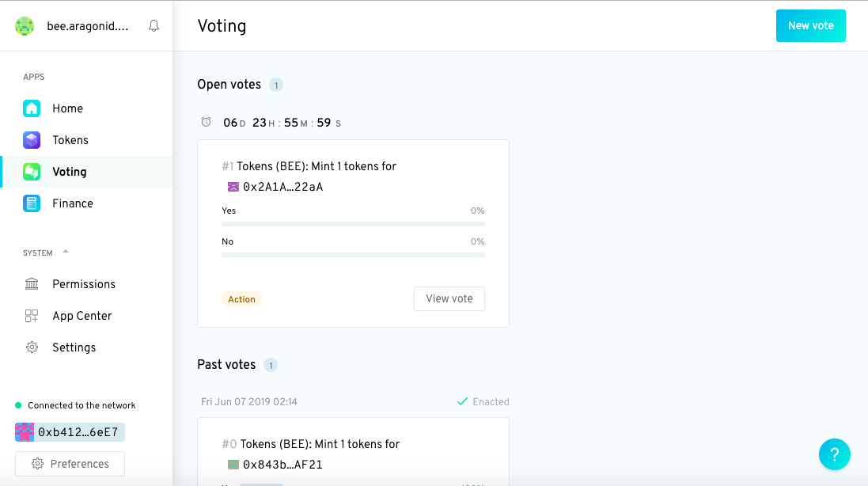
Task: Click connected account 0xb412...6eE7 badge
Action: pyautogui.click(x=70, y=432)
